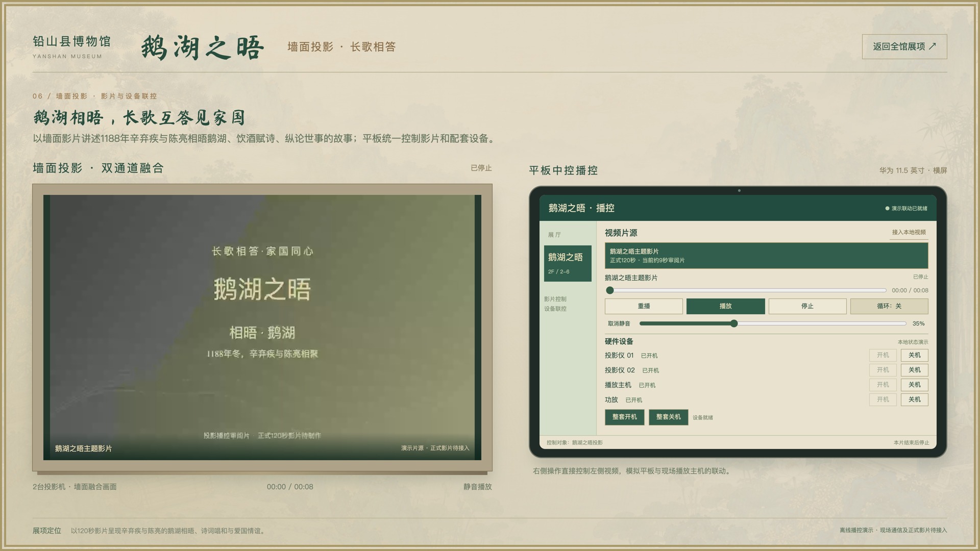
Task: Click 本片结束后停止 footer text in tablet
Action: pyautogui.click(x=912, y=442)
